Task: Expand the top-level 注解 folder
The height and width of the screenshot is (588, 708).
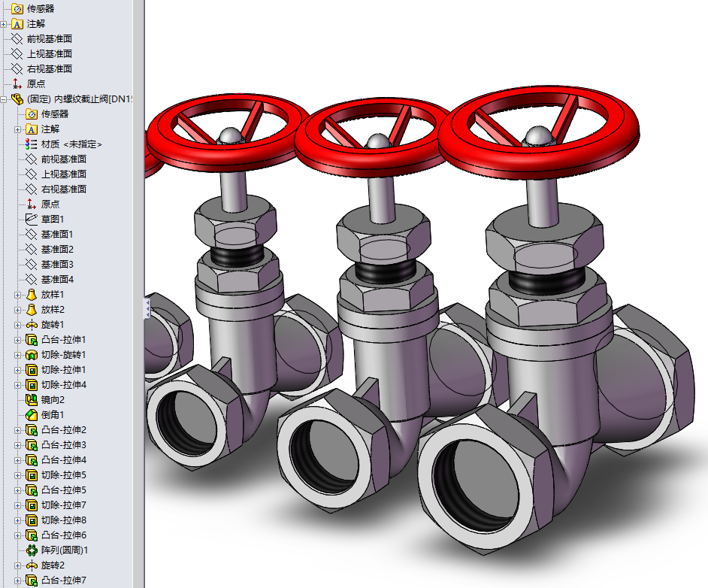Action: point(4,24)
